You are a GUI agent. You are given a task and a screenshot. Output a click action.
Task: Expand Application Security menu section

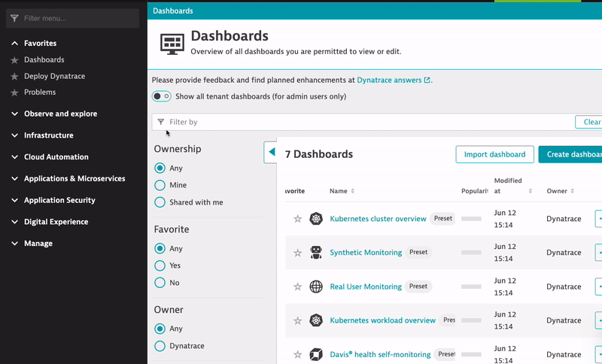(14, 200)
